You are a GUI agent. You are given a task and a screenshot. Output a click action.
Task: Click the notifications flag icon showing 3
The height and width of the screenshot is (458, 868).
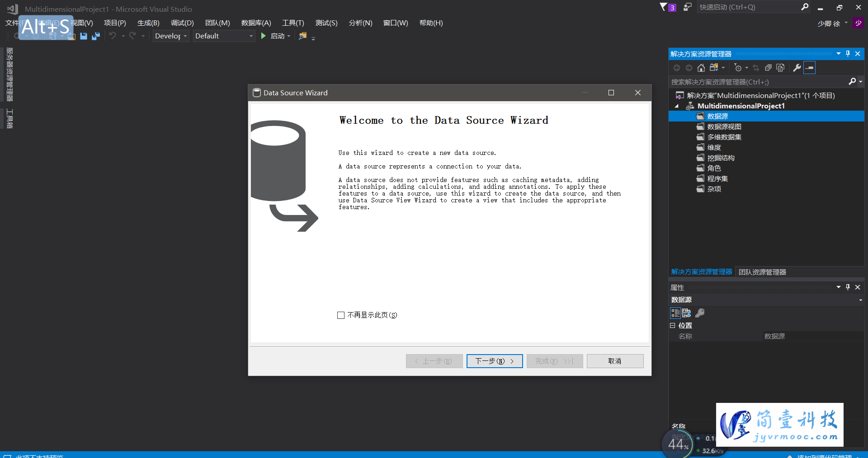pyautogui.click(x=668, y=7)
